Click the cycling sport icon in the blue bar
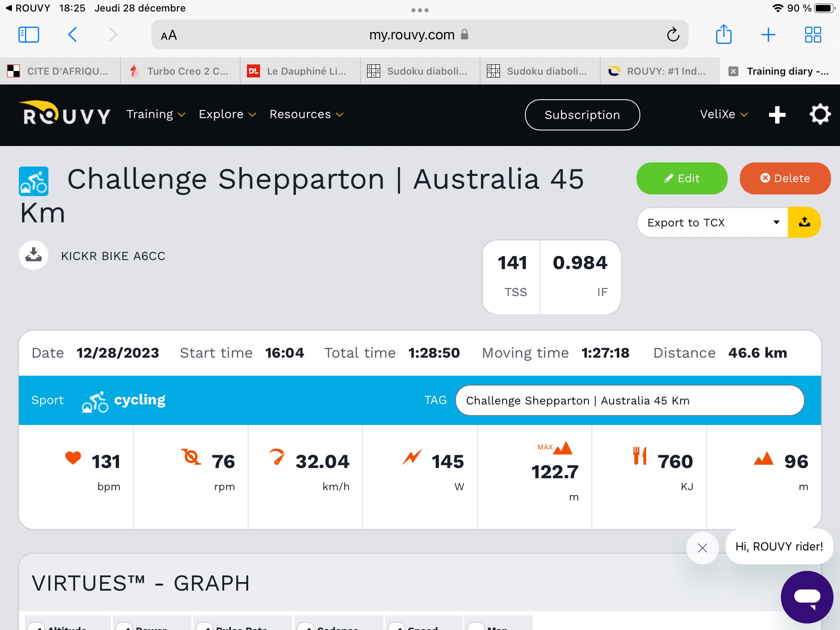Image resolution: width=840 pixels, height=630 pixels. click(x=95, y=402)
